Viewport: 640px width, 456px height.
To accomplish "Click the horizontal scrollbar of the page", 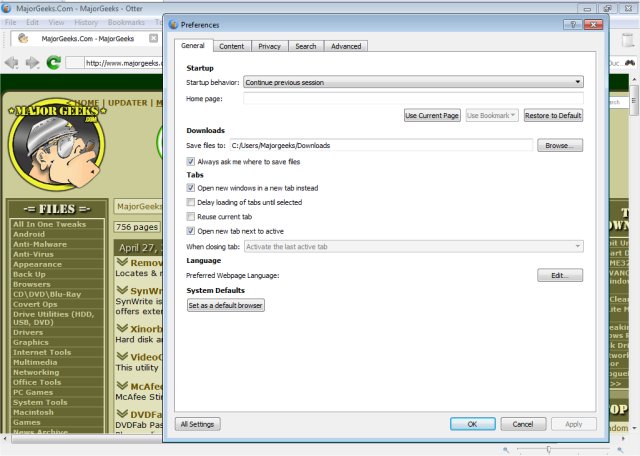I will tap(86, 439).
